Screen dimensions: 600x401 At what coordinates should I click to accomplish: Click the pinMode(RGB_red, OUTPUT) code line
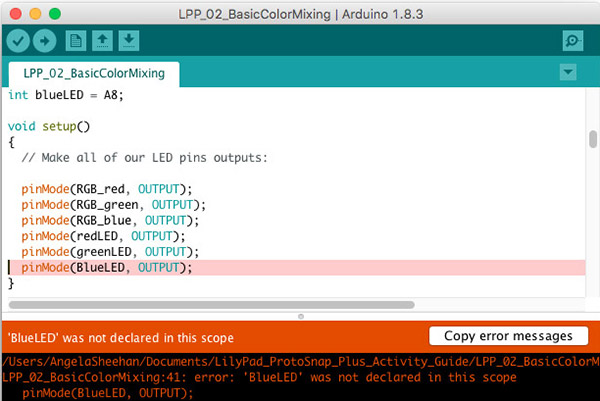105,189
